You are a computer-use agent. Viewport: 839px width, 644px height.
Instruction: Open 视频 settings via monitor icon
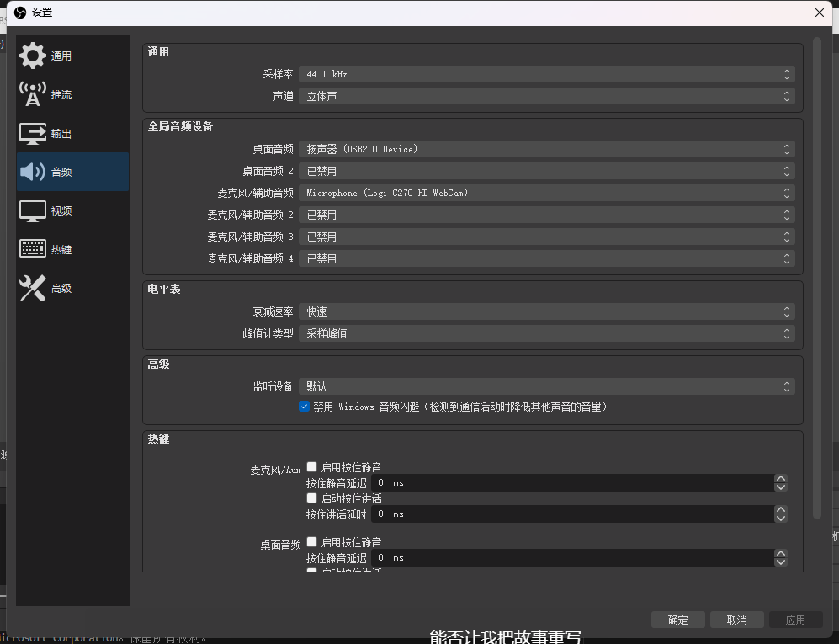pos(33,210)
